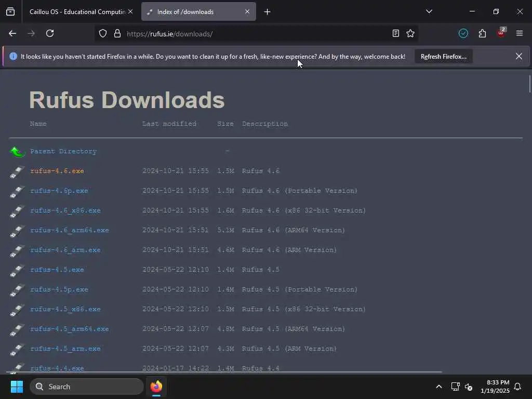
Task: Click the green Parent Directory arrow icon
Action: pyautogui.click(x=18, y=152)
